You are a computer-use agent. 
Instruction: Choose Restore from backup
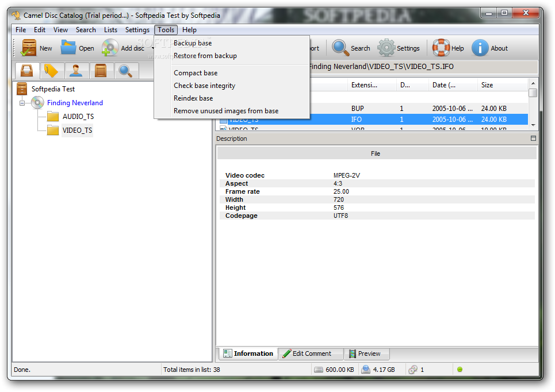(x=232, y=56)
